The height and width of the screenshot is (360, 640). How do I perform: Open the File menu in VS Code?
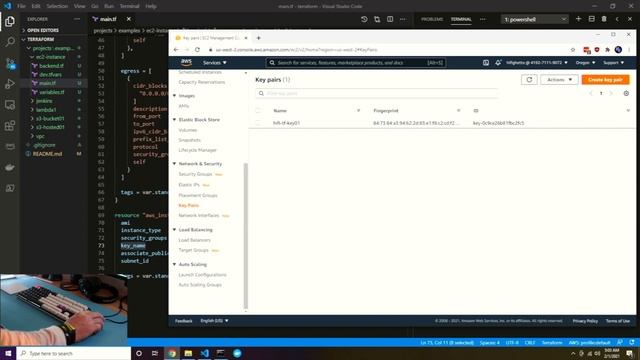[x=21, y=6]
